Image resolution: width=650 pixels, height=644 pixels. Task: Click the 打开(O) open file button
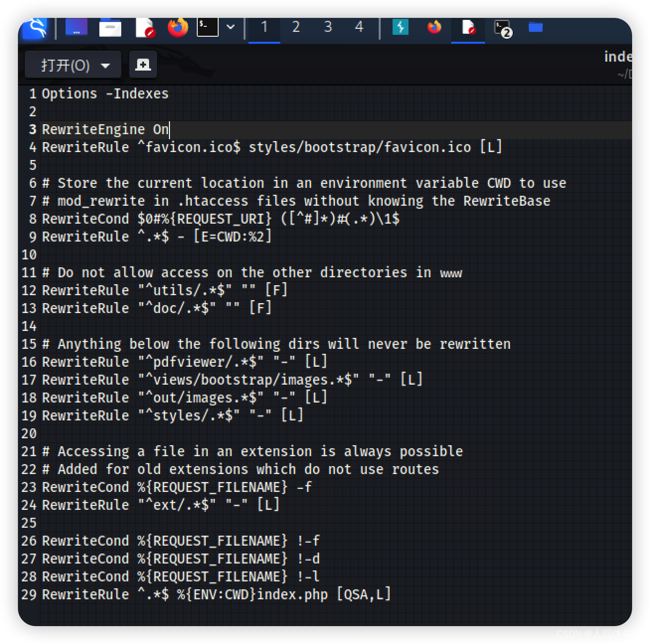65,65
